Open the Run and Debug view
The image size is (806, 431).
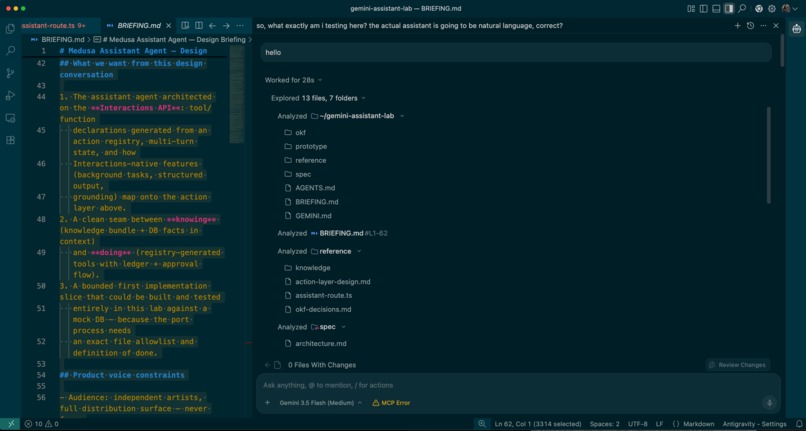click(10, 96)
